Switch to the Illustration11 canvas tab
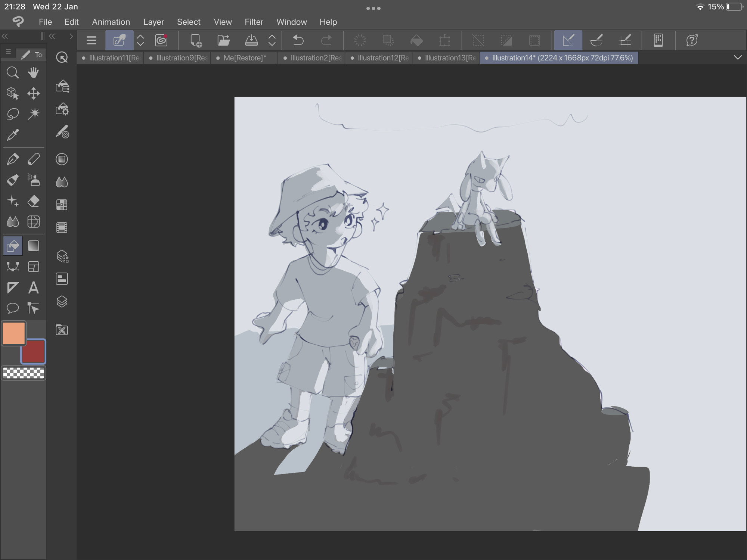Screen dimensions: 747x560 110,58
